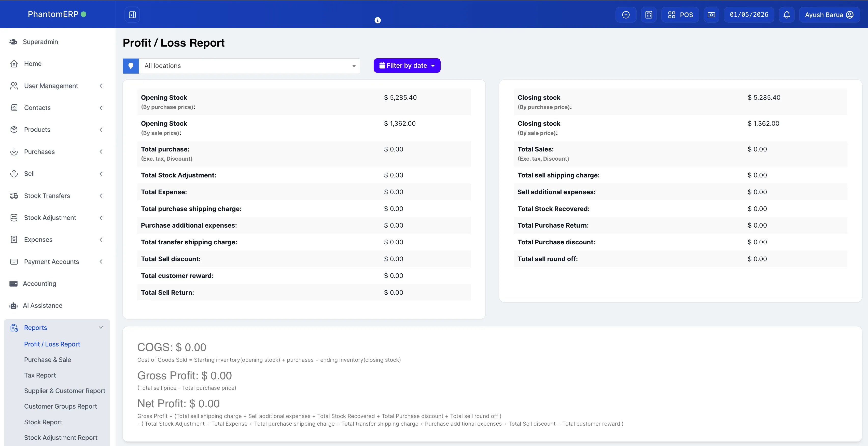This screenshot has width=868, height=446.
Task: Collapse the sidebar using the panel toggle icon
Action: pyautogui.click(x=132, y=15)
